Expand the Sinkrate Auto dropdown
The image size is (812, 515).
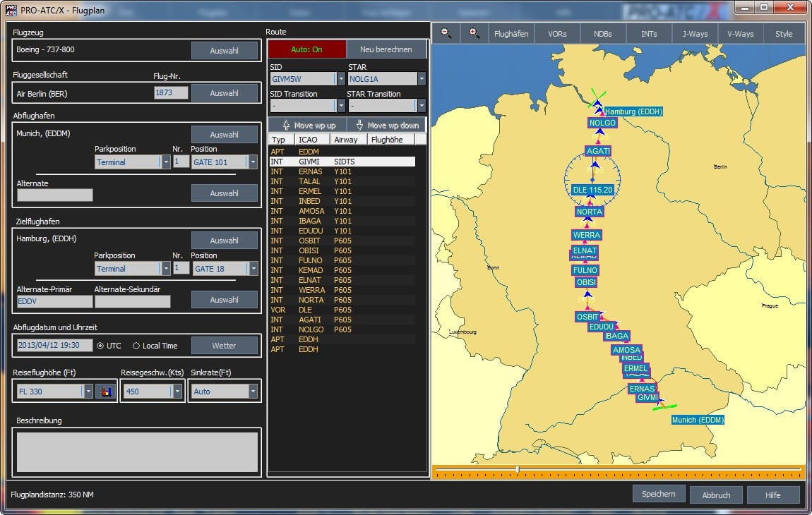253,392
